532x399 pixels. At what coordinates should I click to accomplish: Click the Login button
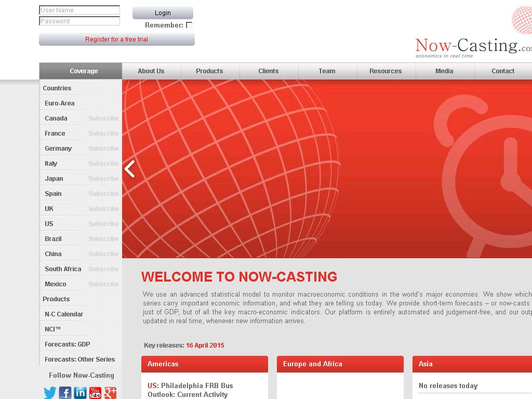point(163,13)
